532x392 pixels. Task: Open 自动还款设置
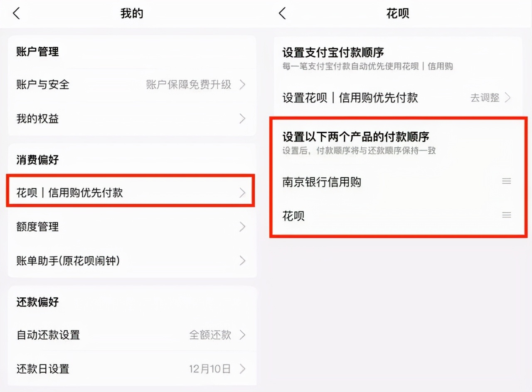(132, 335)
